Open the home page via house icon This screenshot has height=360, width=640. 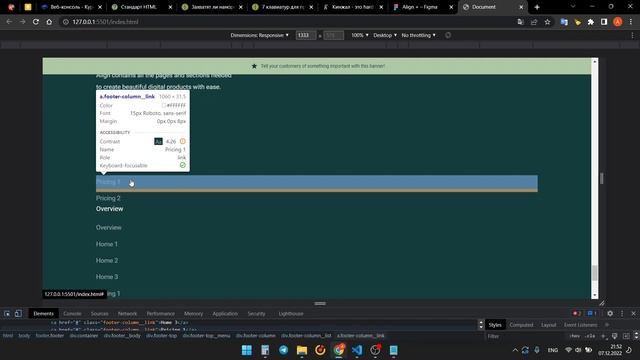point(49,22)
